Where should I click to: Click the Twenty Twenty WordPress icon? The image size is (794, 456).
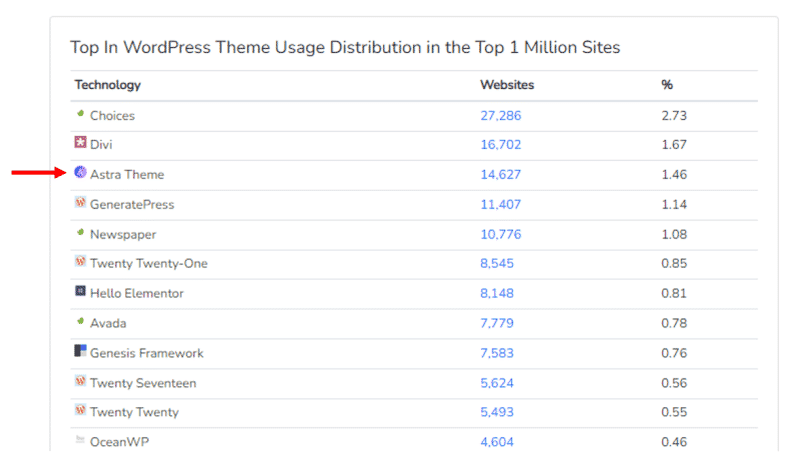[80, 409]
